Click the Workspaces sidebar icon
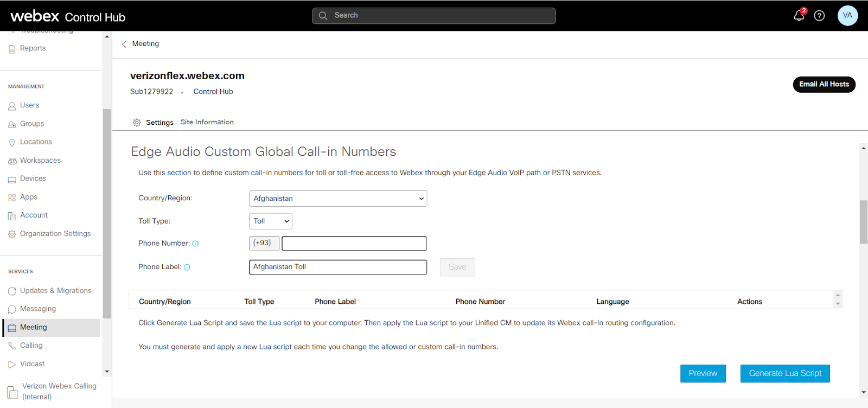Viewport: 868px width, 408px height. pos(12,161)
